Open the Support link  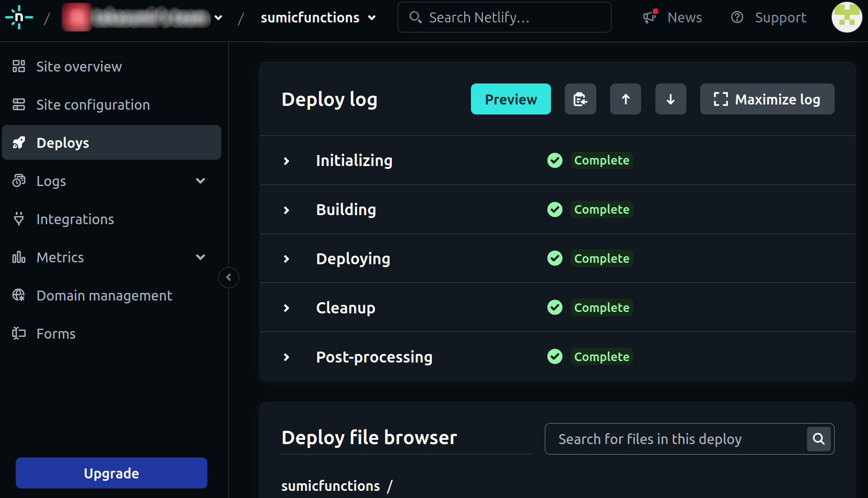click(x=780, y=18)
